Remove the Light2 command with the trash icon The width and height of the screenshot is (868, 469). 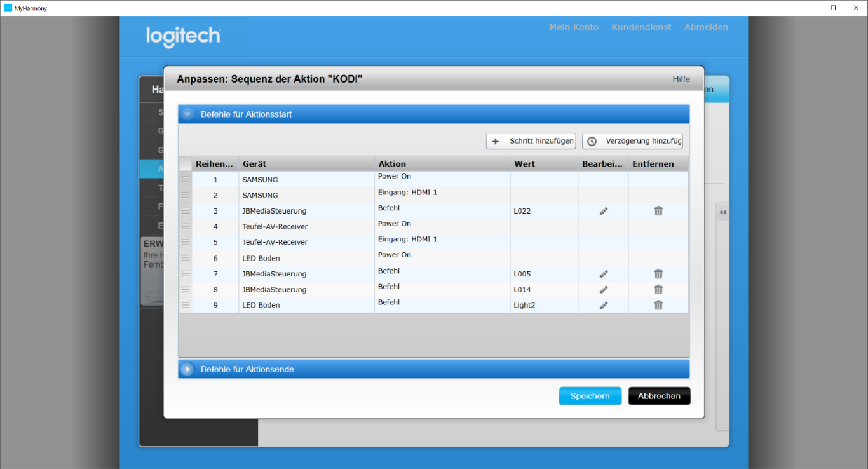tap(658, 305)
